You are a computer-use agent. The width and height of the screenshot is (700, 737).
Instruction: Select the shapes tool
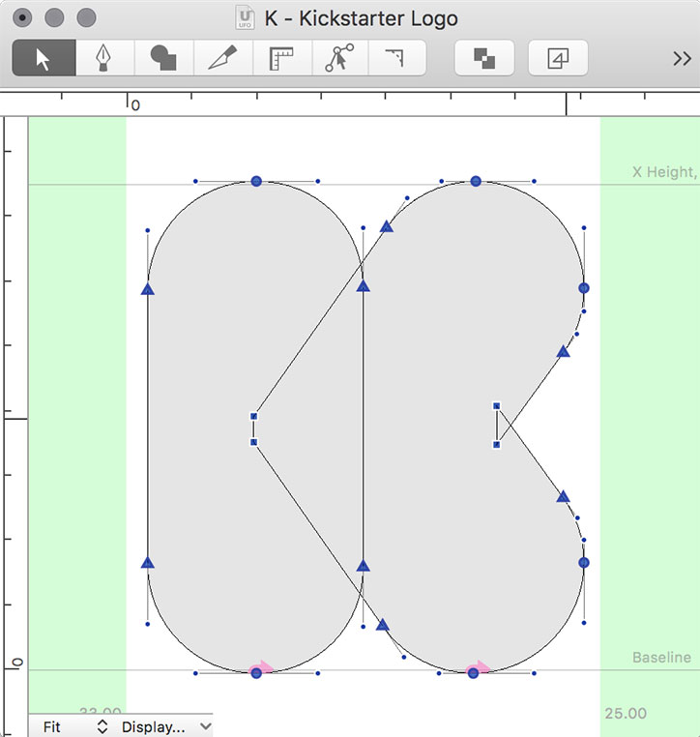click(x=163, y=58)
